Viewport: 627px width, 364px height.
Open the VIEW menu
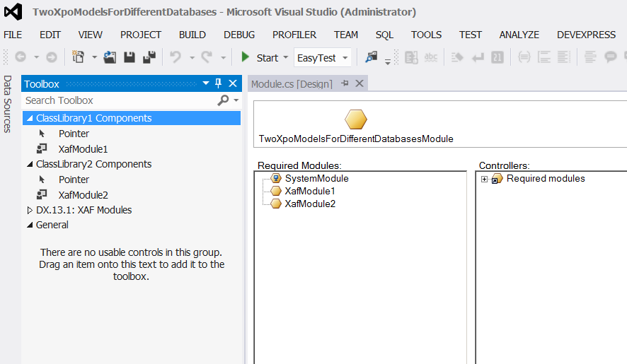click(x=90, y=35)
